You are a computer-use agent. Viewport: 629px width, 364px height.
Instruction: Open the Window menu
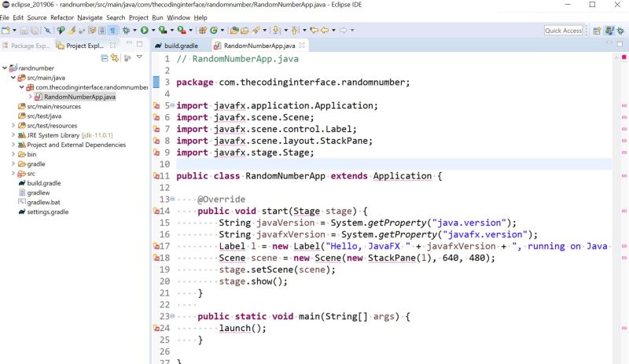(178, 17)
